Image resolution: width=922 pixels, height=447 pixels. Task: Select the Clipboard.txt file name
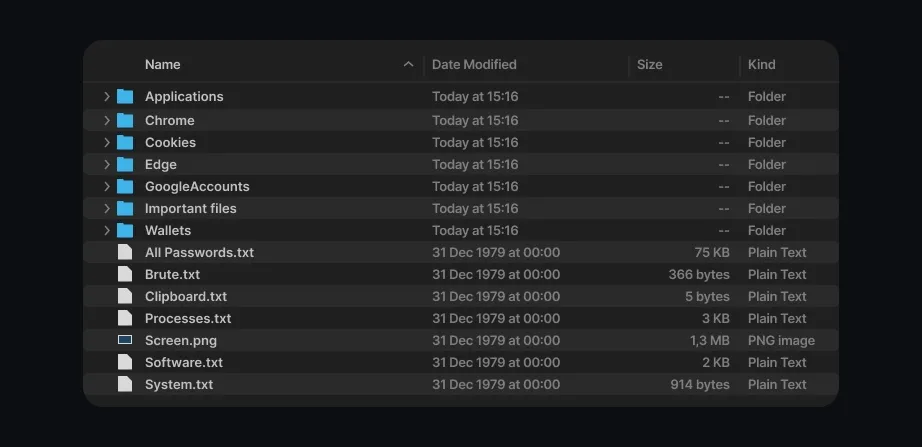coord(186,296)
